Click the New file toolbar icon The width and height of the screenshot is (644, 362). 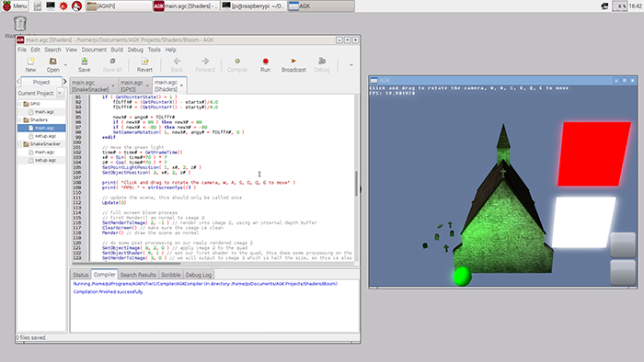click(30, 64)
